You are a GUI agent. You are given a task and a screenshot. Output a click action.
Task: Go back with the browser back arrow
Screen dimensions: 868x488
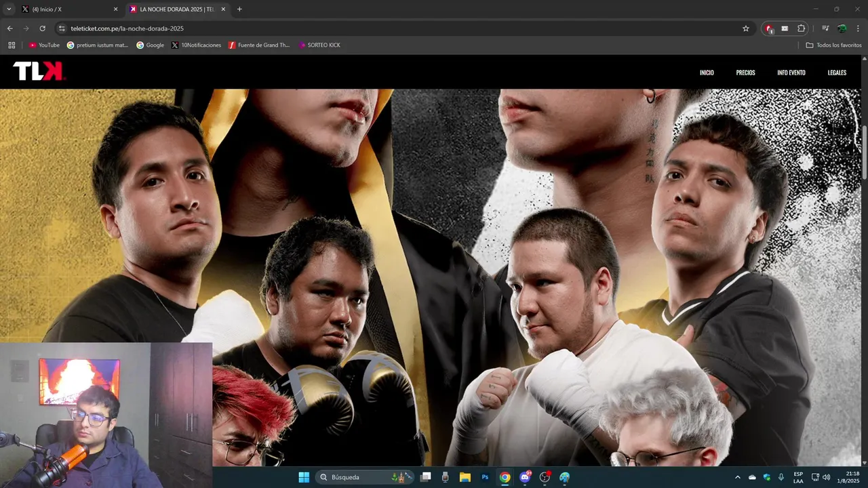tap(9, 28)
